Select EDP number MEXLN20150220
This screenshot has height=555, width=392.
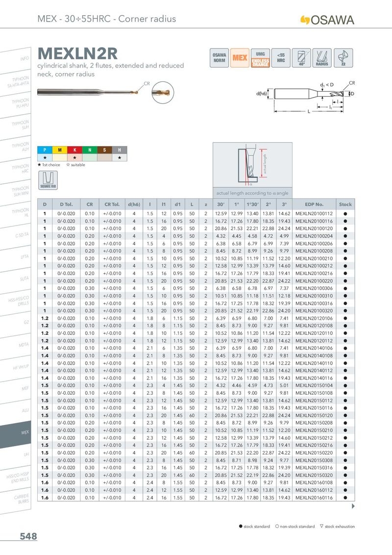pos(314,453)
